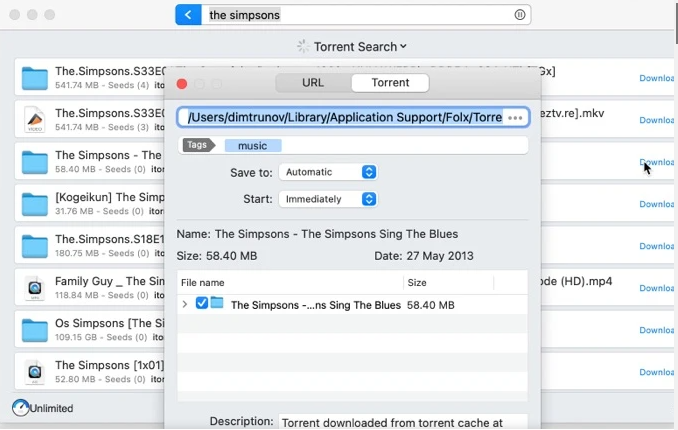Click the 58.40 MB file size cell
The width and height of the screenshot is (678, 430).
pyautogui.click(x=431, y=305)
